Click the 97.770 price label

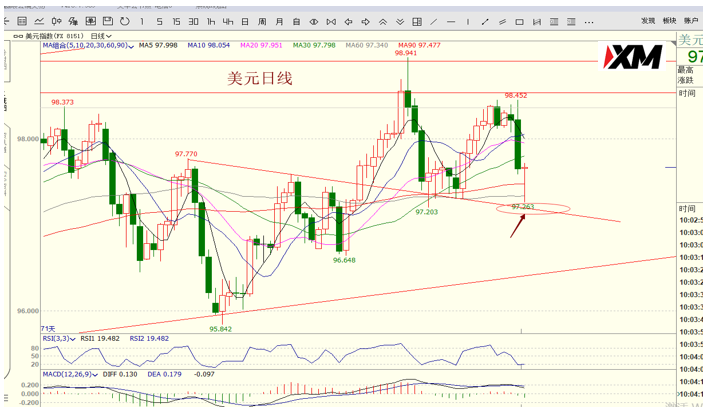(186, 154)
